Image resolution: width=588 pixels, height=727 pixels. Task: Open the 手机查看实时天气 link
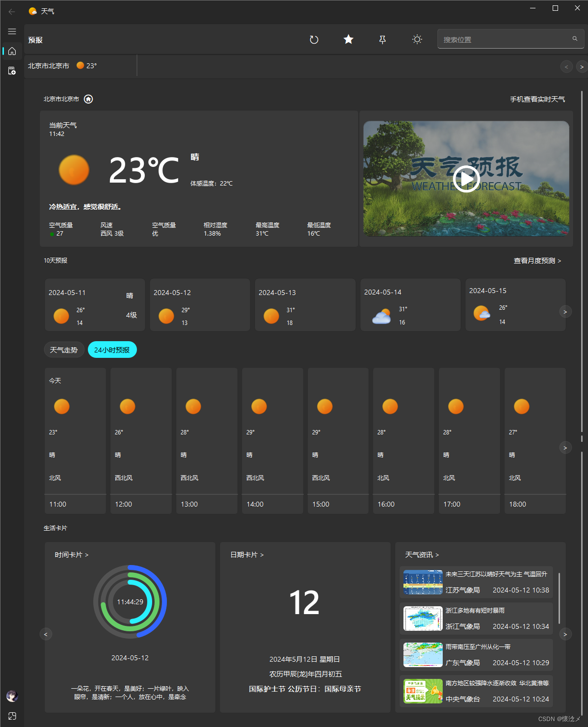[537, 99]
